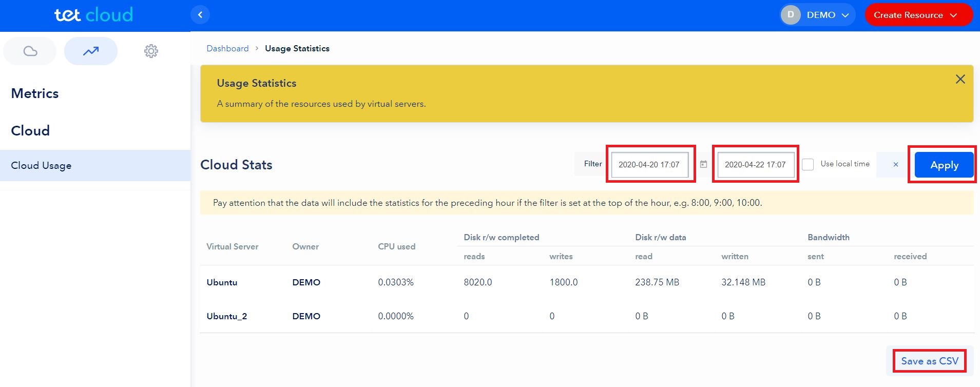Click Usage Statistics breadcrumb
The width and height of the screenshot is (980, 387).
[x=297, y=48]
